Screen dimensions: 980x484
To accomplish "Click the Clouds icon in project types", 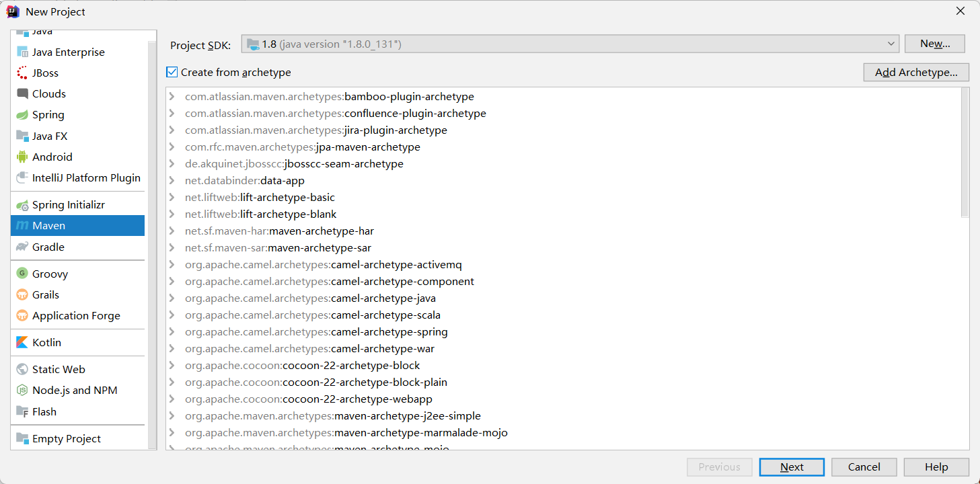I will point(22,93).
